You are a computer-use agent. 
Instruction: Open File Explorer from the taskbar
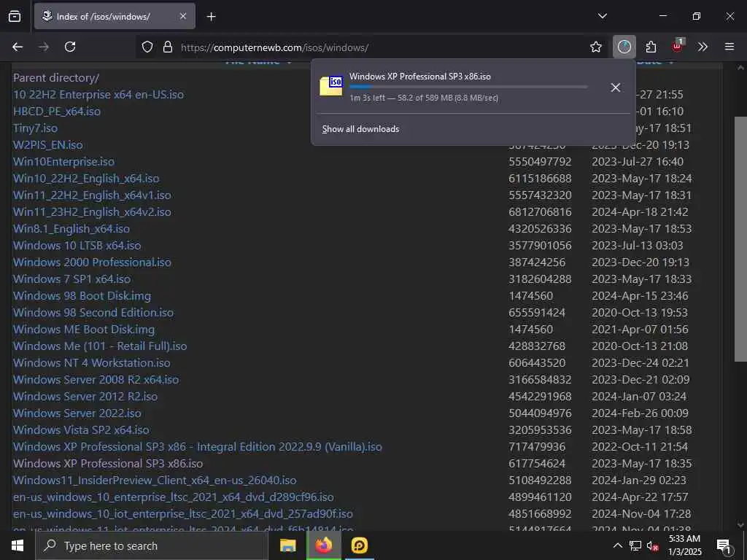(x=287, y=545)
